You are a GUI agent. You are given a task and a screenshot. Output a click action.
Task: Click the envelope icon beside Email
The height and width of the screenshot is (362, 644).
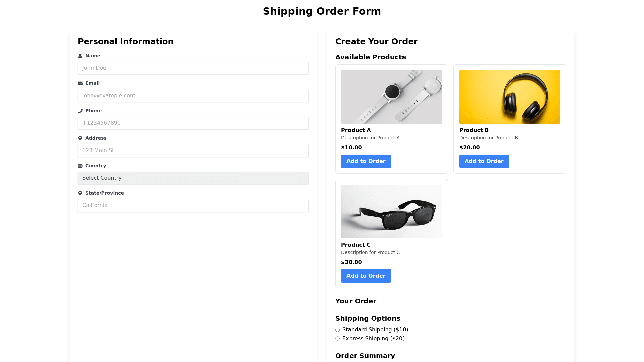pos(80,83)
